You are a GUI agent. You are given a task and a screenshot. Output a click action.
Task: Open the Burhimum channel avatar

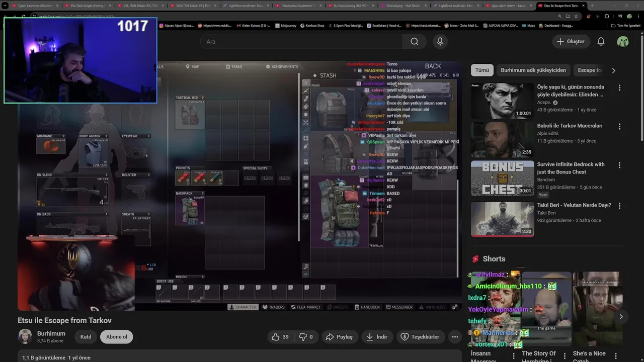[x=25, y=336]
